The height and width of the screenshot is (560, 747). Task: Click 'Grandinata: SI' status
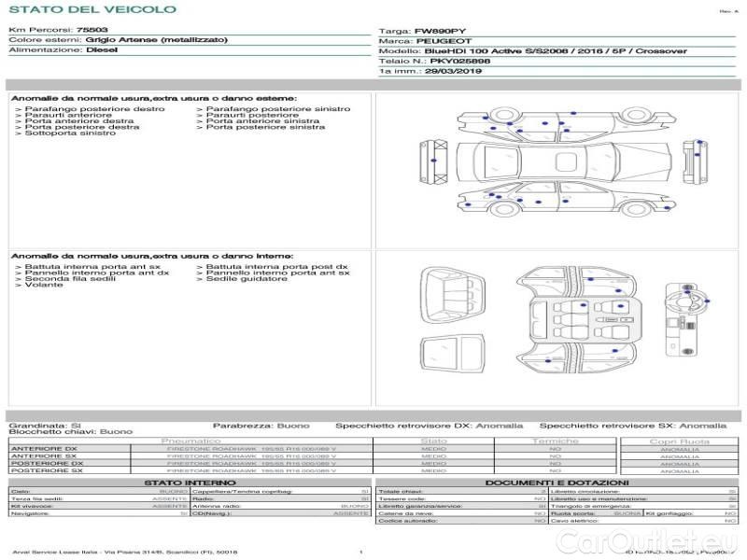tap(45, 426)
